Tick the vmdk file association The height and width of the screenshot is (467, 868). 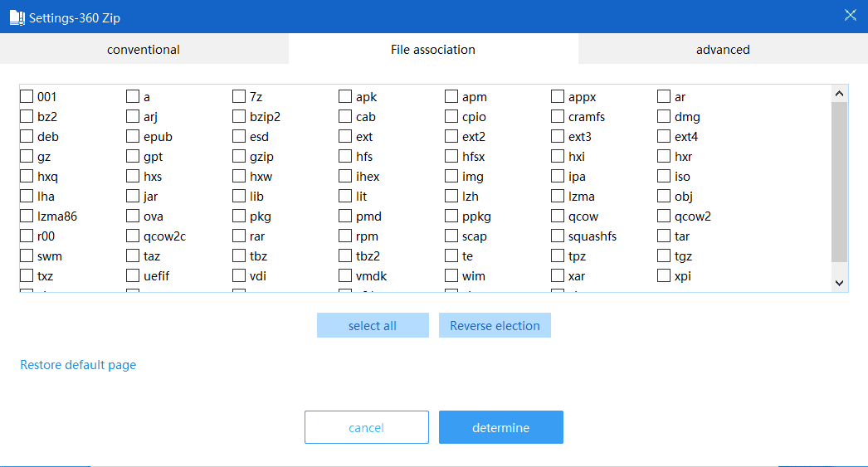pos(346,276)
